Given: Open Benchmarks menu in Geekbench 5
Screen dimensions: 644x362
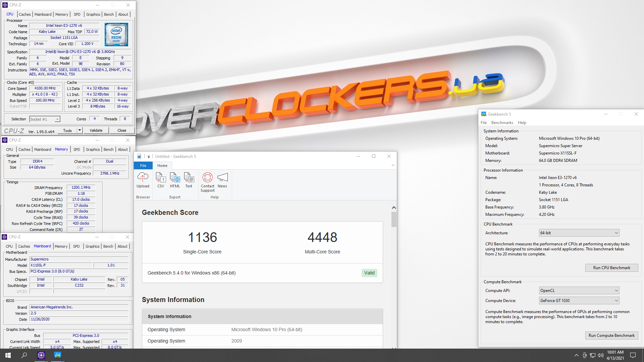Looking at the screenshot, I should pyautogui.click(x=502, y=123).
